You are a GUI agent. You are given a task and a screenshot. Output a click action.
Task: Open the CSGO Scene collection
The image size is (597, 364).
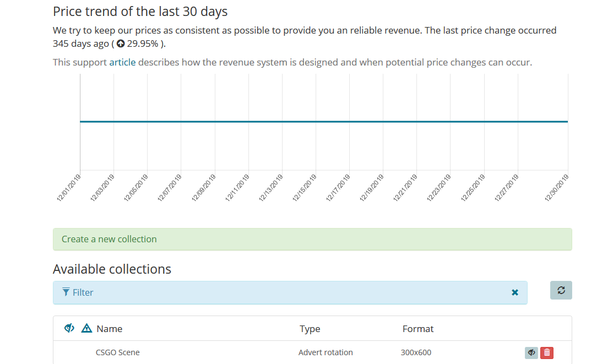117,352
